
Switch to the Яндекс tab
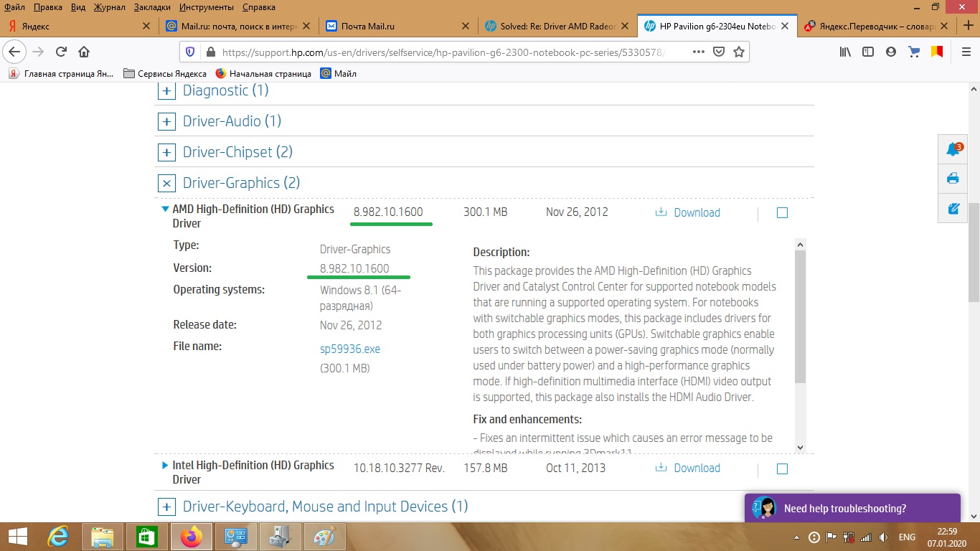pos(78,26)
